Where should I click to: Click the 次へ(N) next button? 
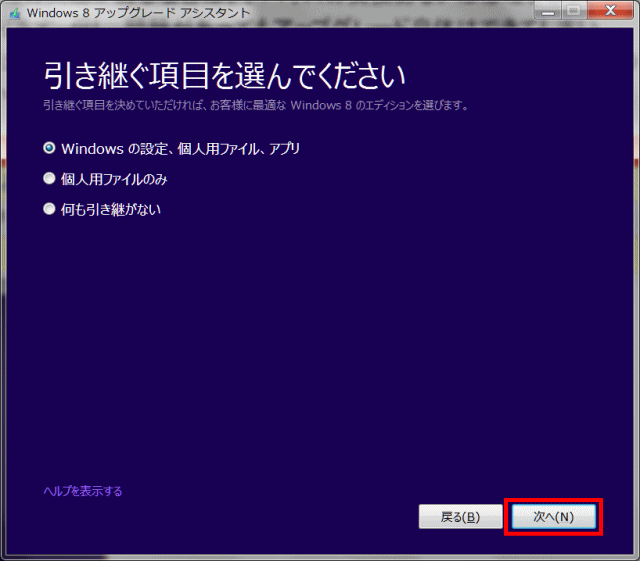coord(553,516)
